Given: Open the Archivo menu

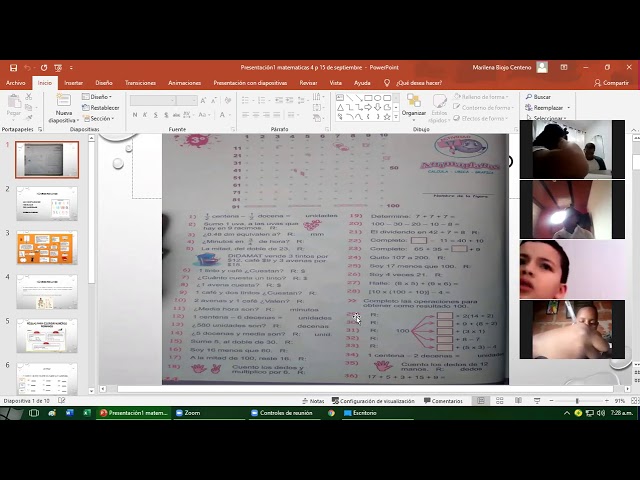Looking at the screenshot, I should coord(16,83).
